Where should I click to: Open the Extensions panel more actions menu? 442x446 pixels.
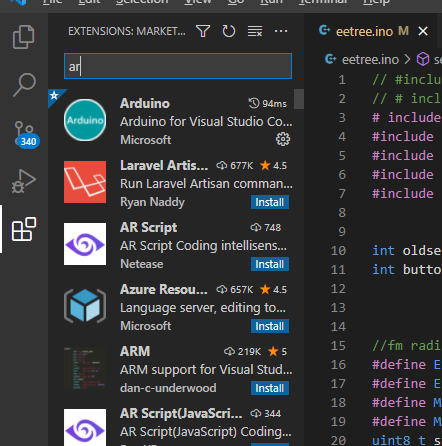coord(281,31)
